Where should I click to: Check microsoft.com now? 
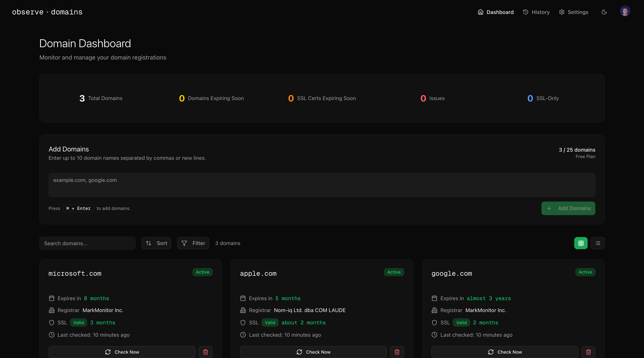(x=122, y=352)
